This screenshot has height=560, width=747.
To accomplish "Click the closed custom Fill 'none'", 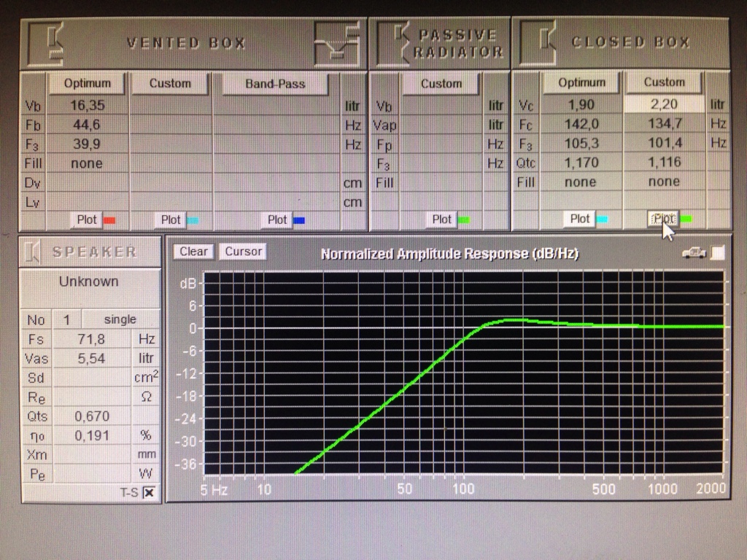I will tap(664, 182).
